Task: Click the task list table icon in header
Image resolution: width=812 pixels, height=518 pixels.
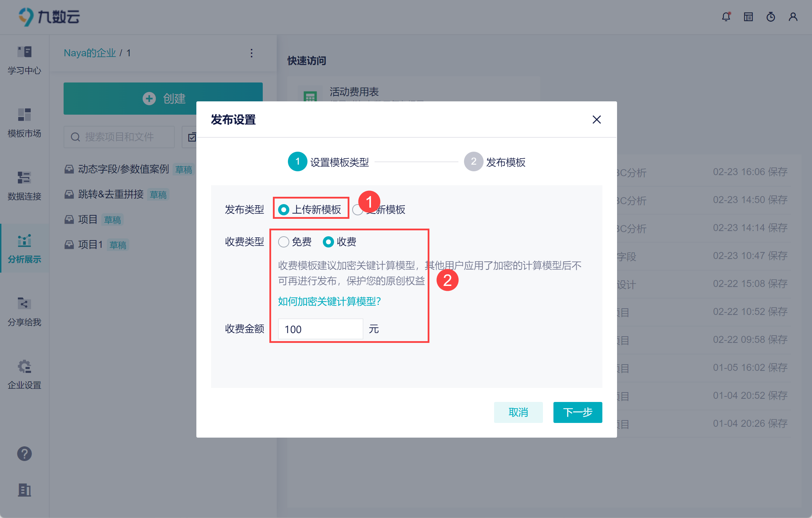Action: coord(748,17)
